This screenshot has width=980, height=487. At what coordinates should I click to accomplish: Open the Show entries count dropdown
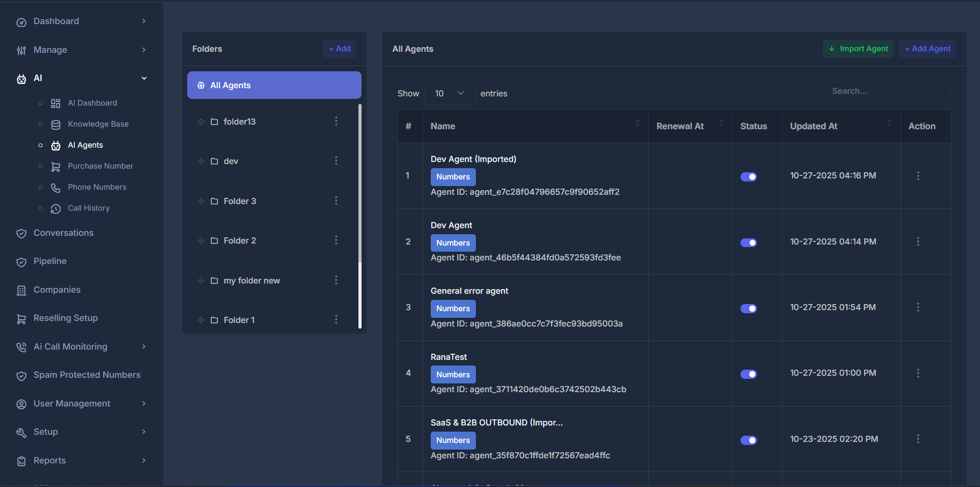tap(449, 93)
